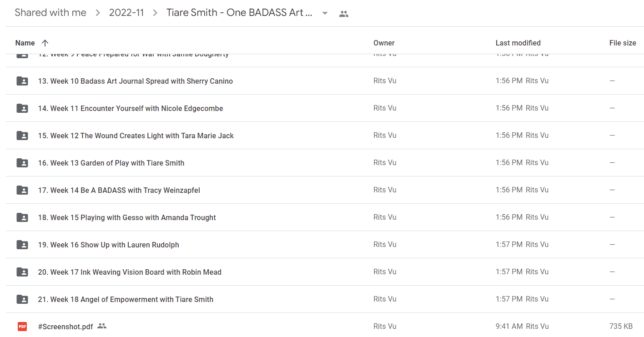Select Week 14 Be A BADASS folder row
Image resolution: width=644 pixels, height=337 pixels.
[x=325, y=190]
